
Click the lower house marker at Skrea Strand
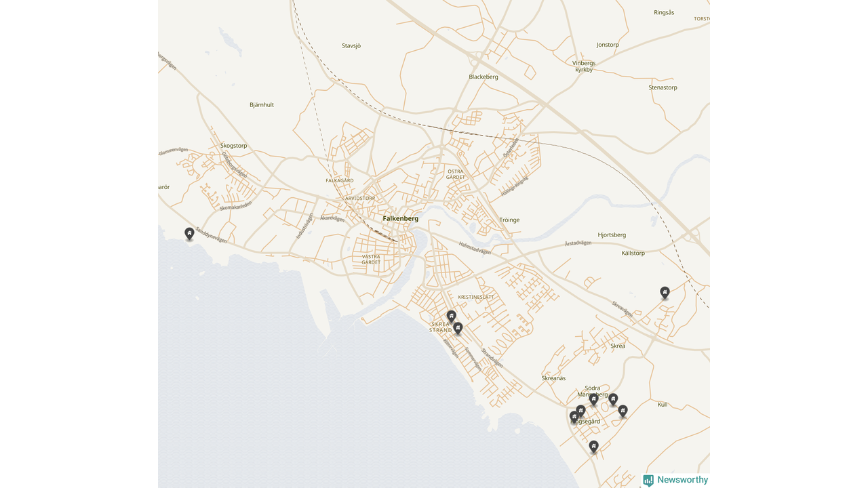pyautogui.click(x=458, y=328)
